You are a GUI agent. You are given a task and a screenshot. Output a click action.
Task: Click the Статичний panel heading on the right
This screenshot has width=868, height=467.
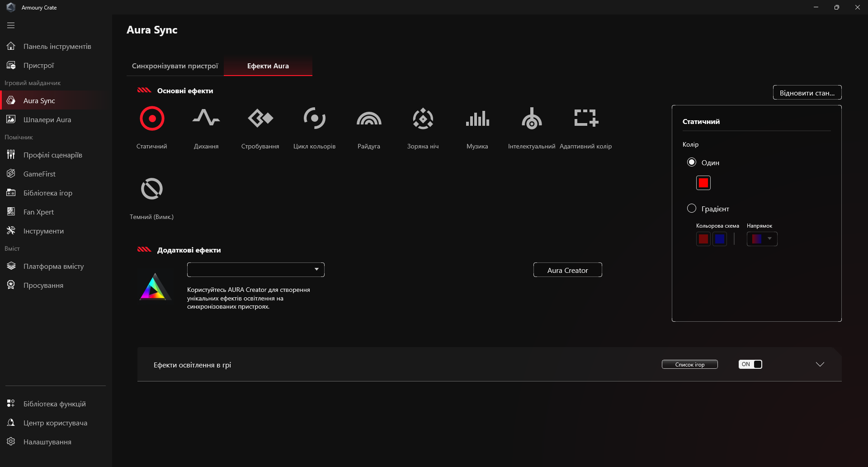[x=701, y=121]
